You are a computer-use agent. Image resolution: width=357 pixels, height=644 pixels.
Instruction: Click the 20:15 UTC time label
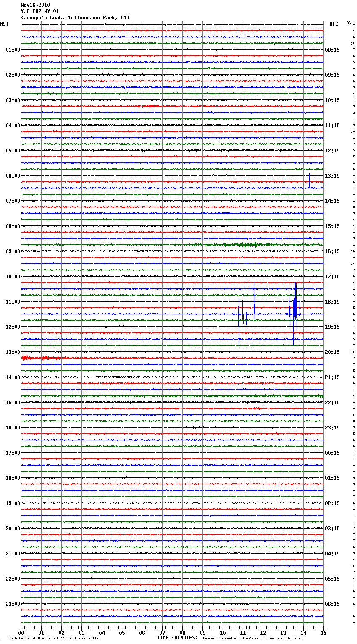coord(332,352)
